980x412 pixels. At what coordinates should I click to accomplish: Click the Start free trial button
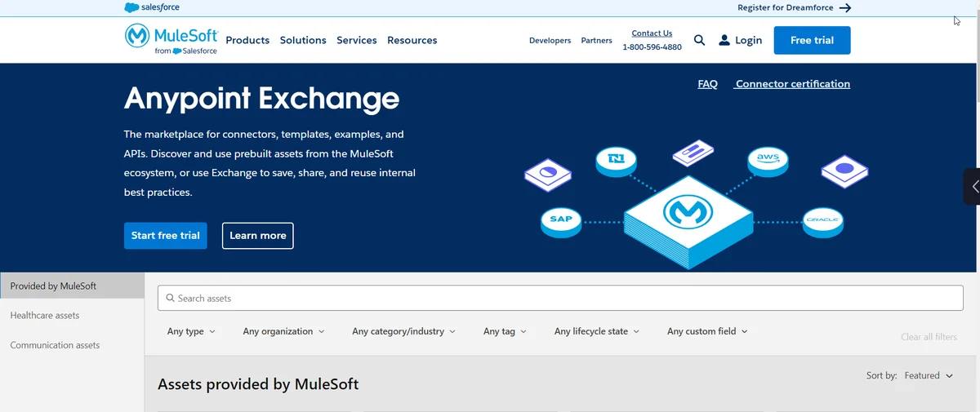(x=166, y=235)
